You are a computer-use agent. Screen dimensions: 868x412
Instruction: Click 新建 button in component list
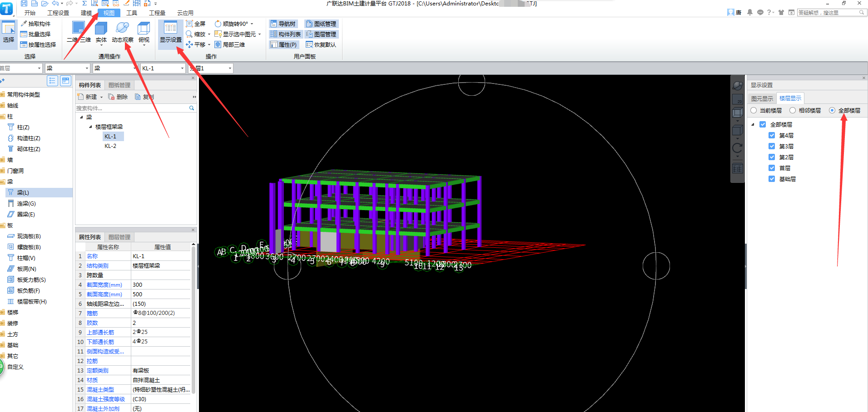(88, 97)
